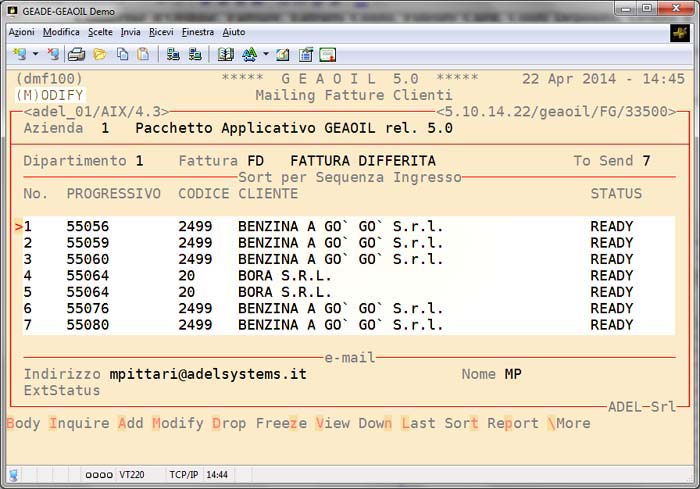Select invoice row with progressivo 55059
Image resolution: width=700 pixels, height=489 pixels.
tap(88, 243)
